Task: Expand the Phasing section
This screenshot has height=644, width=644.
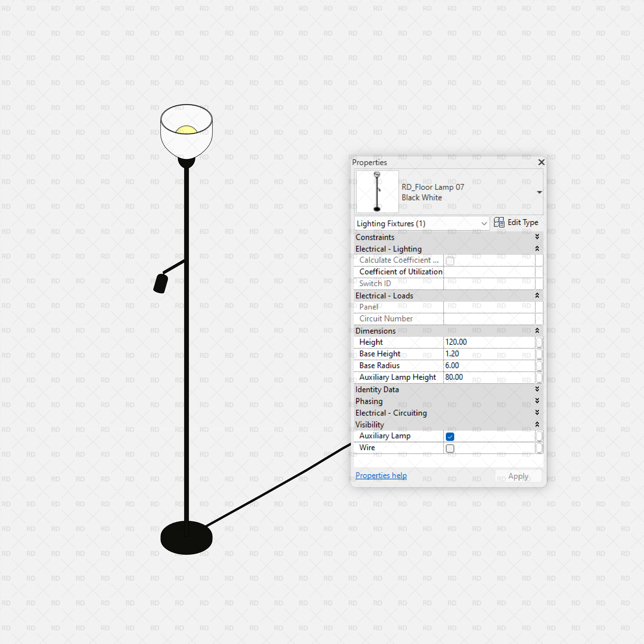Action: tap(537, 401)
